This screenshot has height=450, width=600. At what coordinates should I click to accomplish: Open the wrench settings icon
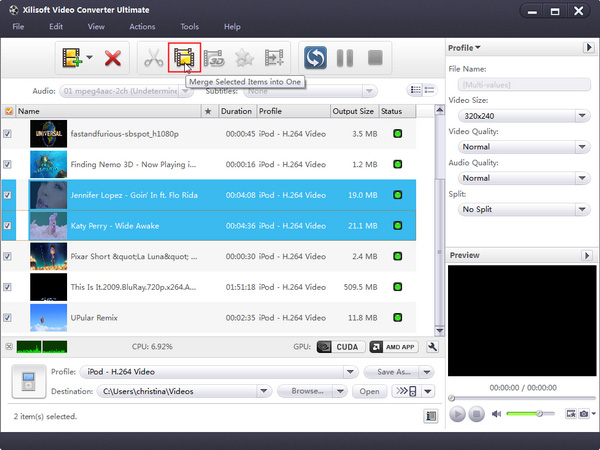pyautogui.click(x=432, y=347)
